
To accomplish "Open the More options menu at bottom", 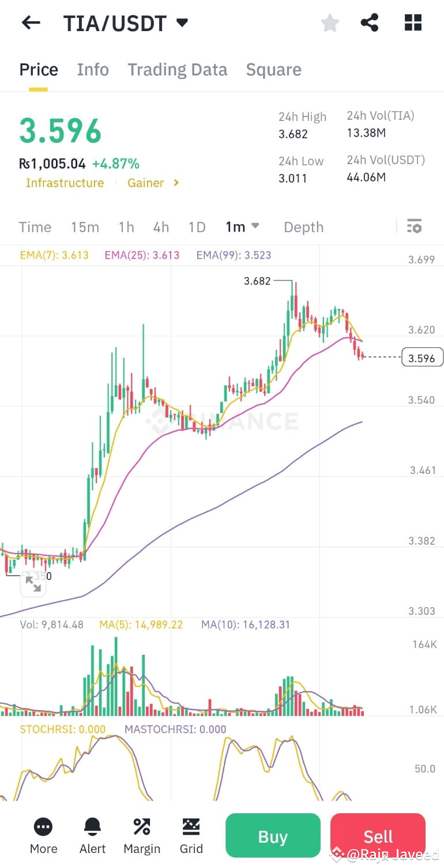I will pos(43,835).
